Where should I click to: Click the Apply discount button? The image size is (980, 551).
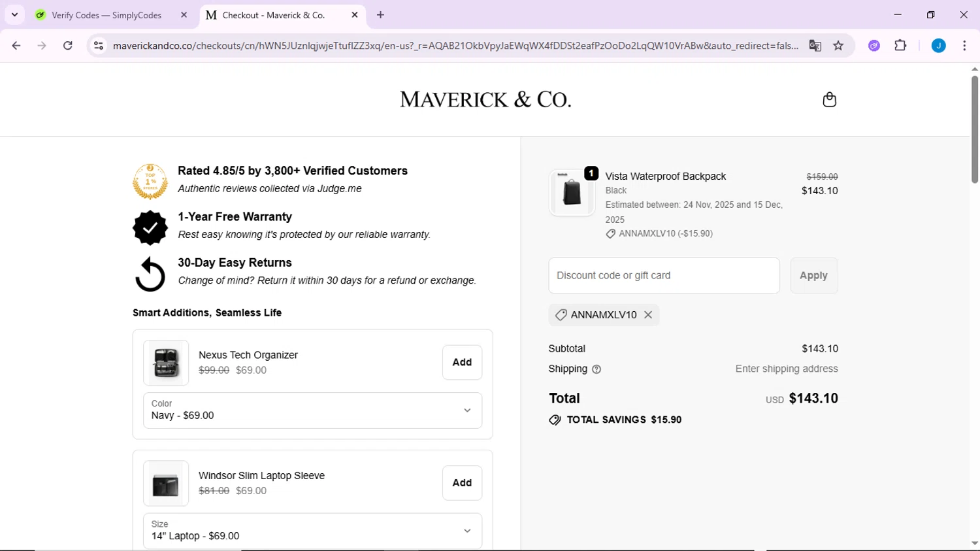click(813, 275)
